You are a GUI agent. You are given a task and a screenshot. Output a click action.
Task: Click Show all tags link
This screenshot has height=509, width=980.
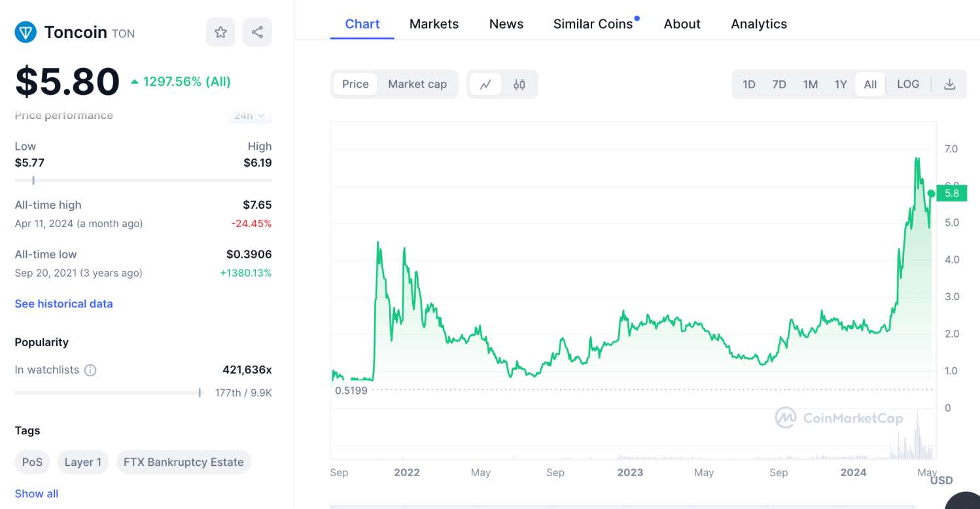[x=37, y=494]
